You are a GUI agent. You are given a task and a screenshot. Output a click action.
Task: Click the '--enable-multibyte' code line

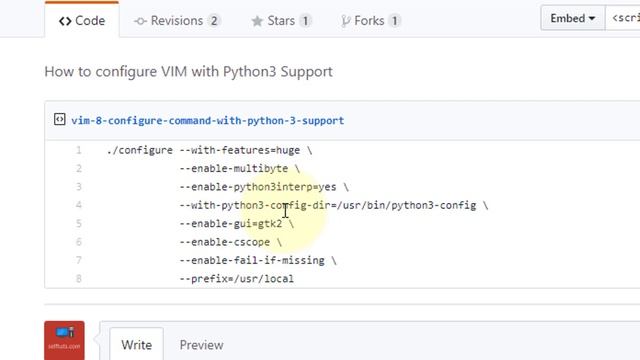point(240,169)
